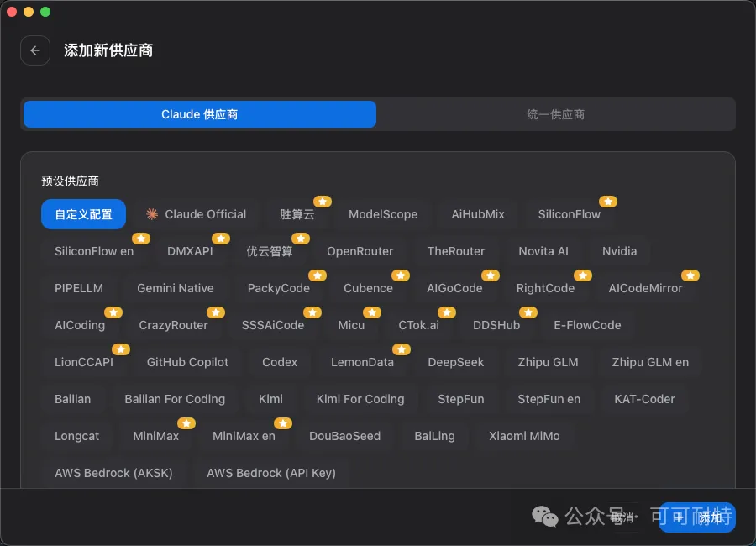Choose GitHub Copilot provider
This screenshot has width=756, height=546.
[x=187, y=362]
